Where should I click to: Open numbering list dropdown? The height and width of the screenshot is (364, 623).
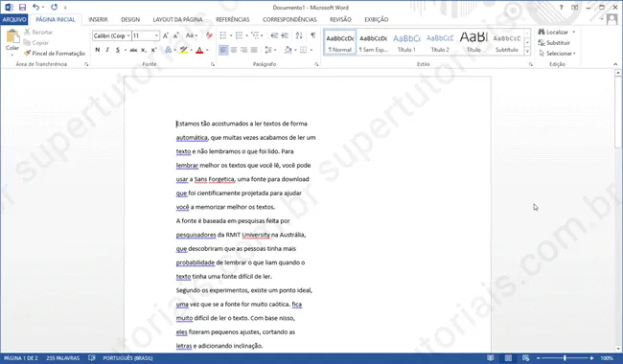tap(246, 35)
